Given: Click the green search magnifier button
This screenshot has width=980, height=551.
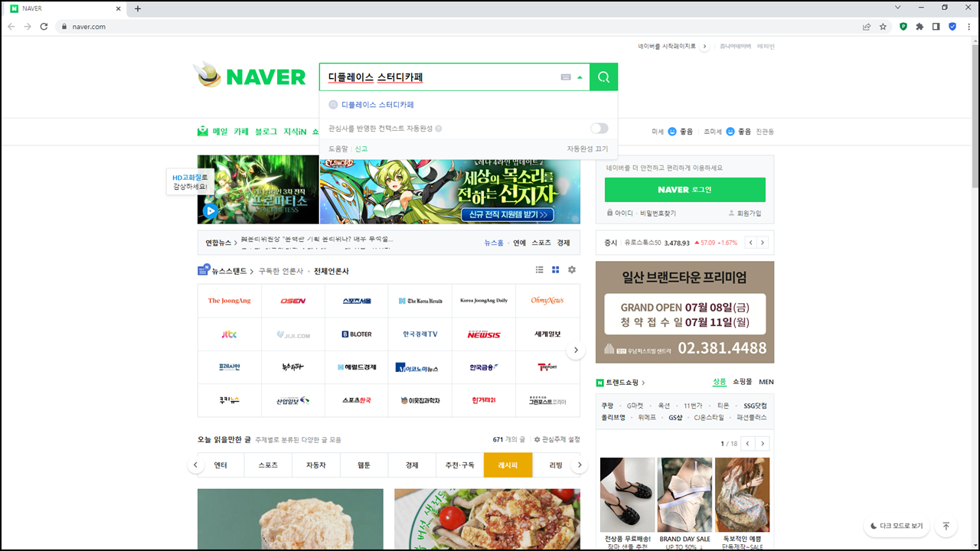Looking at the screenshot, I should click(x=603, y=77).
